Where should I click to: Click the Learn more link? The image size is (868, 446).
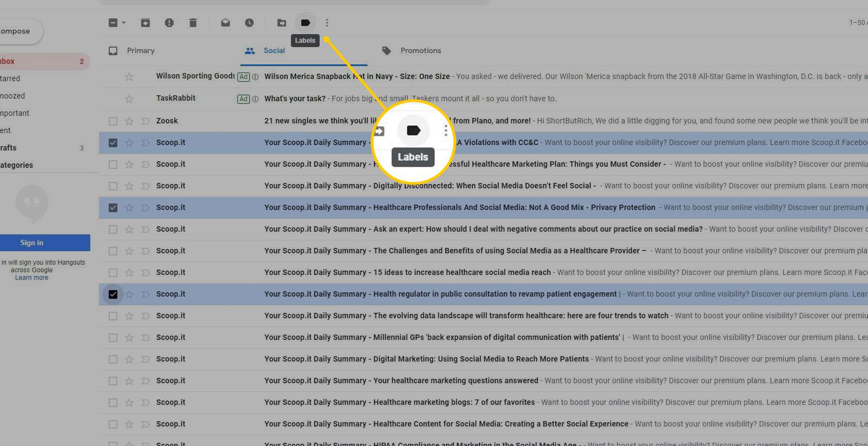tap(31, 278)
